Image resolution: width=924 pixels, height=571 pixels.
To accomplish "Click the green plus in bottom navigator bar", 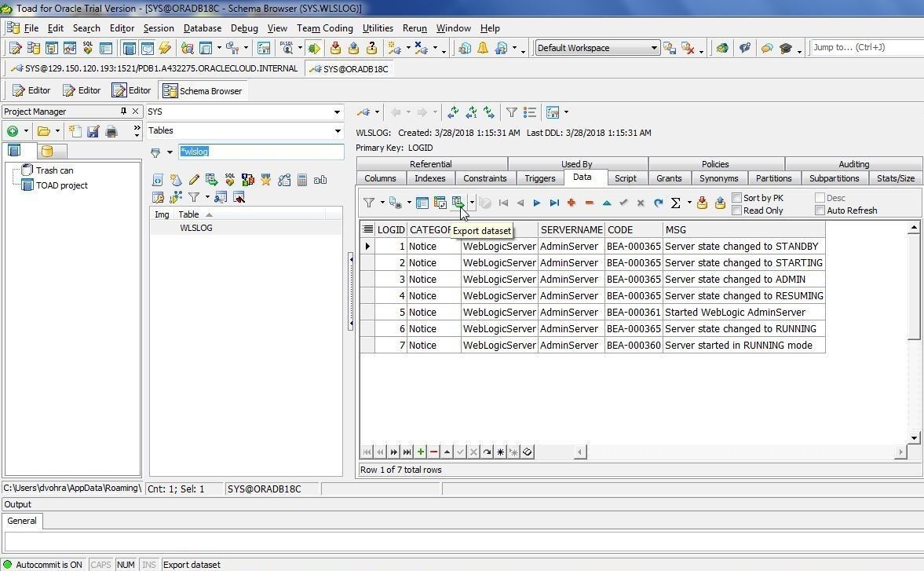I will coord(421,452).
